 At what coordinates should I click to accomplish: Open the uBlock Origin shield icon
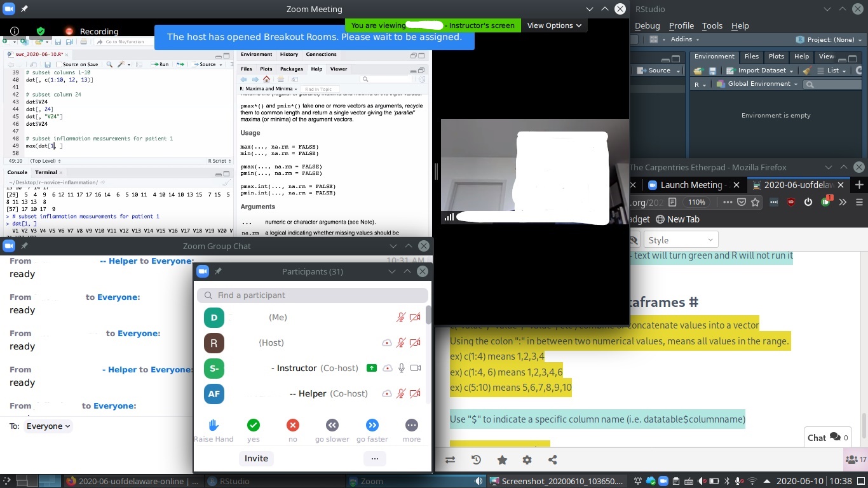790,202
